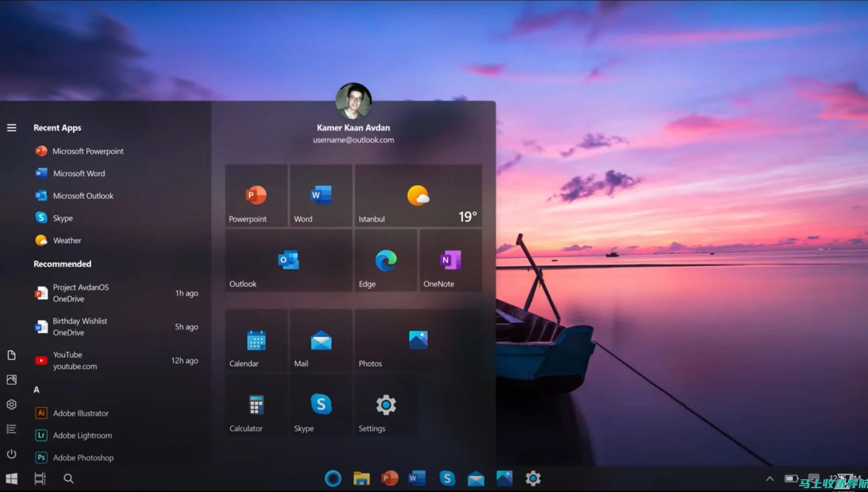Click the Recommended heading
Screen dimensions: 868x492
[62, 264]
